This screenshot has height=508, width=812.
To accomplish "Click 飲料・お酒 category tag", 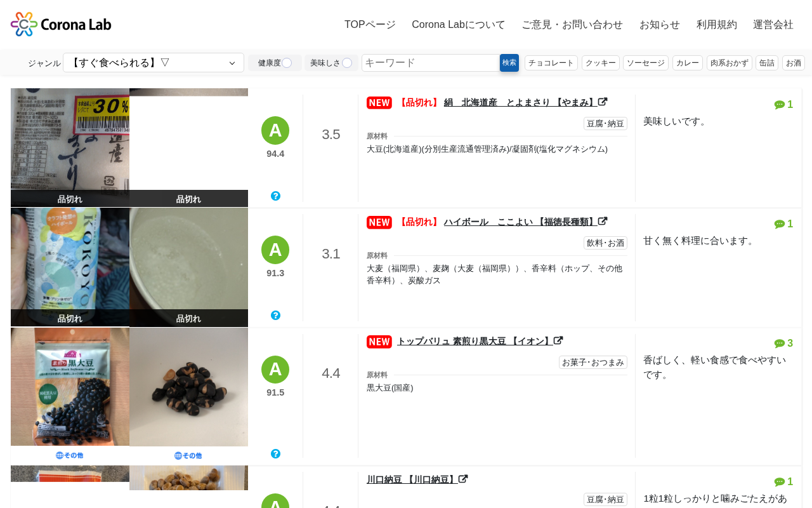I will tap(605, 243).
